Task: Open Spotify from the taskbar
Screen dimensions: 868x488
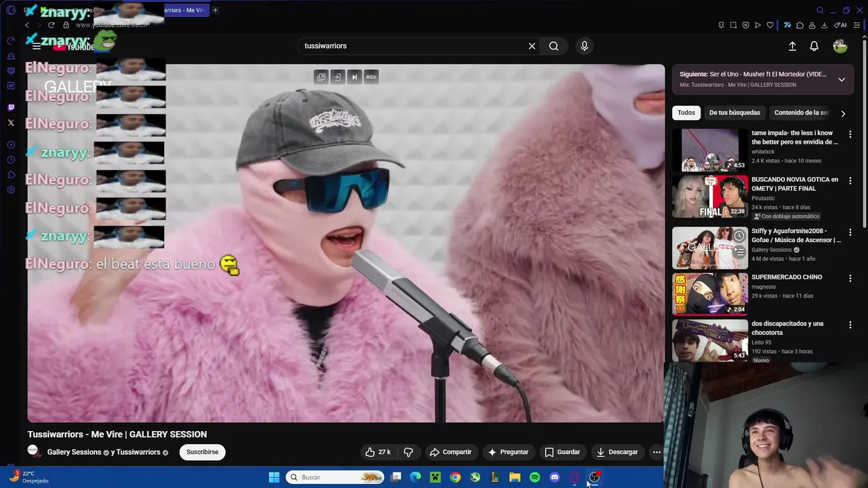Action: coord(534,477)
